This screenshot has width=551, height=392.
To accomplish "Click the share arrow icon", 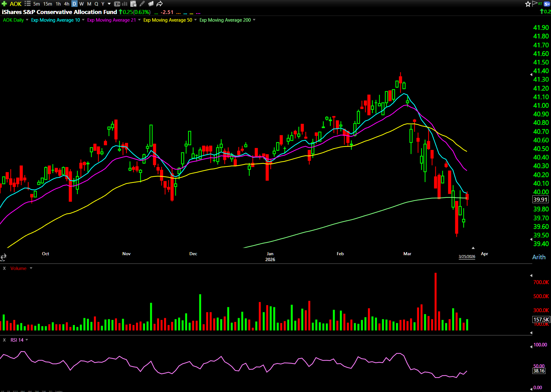I will (x=160, y=4).
